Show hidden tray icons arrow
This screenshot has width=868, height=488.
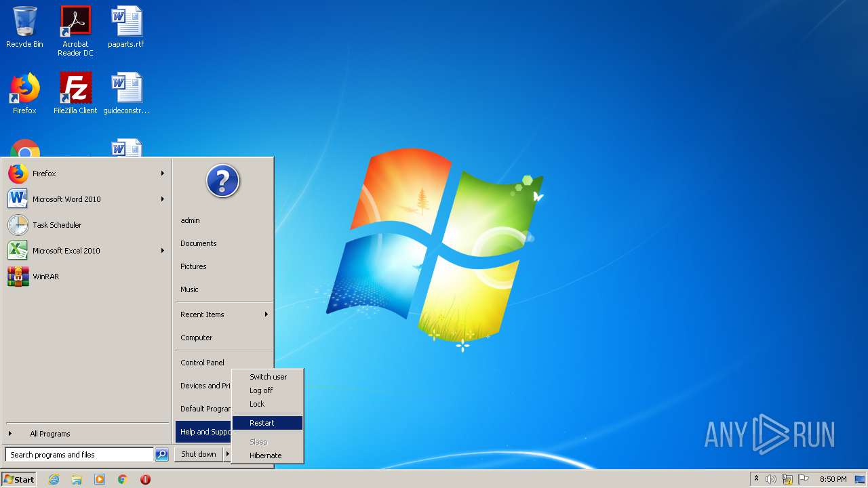[x=756, y=479]
